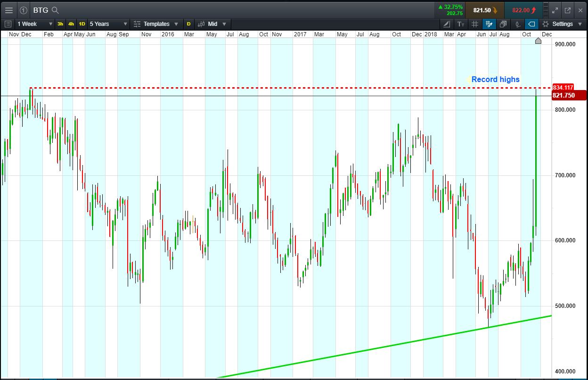Open the Templates dropdown arrow
This screenshot has height=380, width=588.
click(176, 24)
